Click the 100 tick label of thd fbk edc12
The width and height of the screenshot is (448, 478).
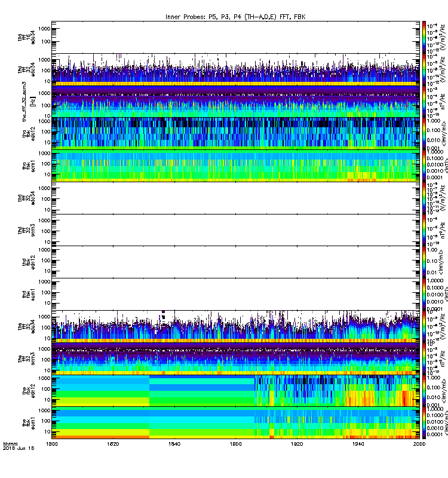click(46, 261)
